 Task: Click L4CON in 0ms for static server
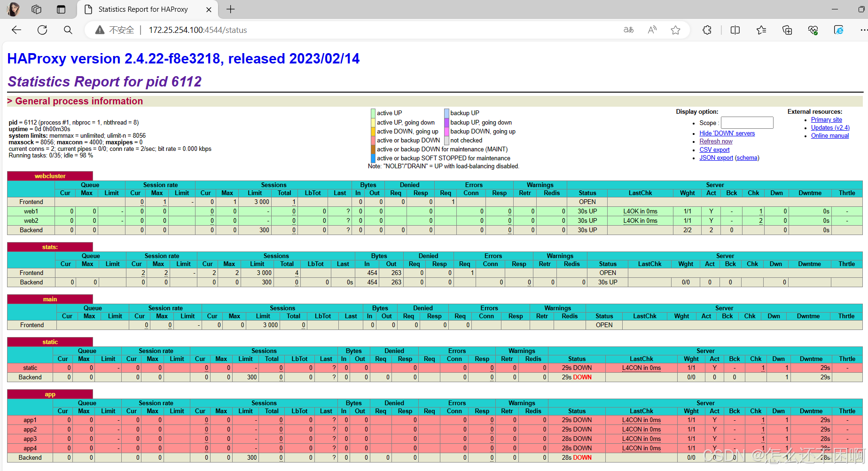[641, 368]
